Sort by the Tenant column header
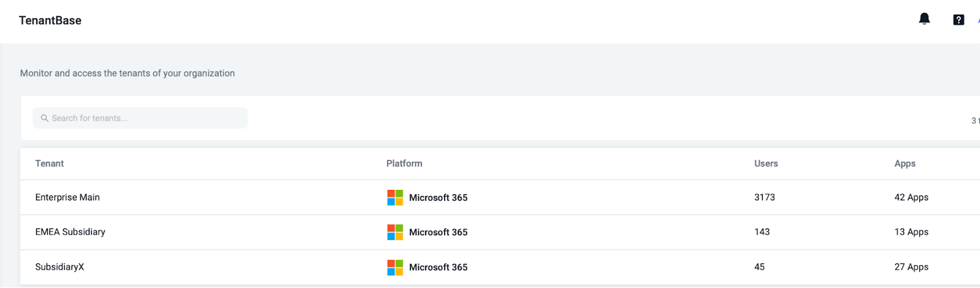980x288 pixels. (x=50, y=164)
